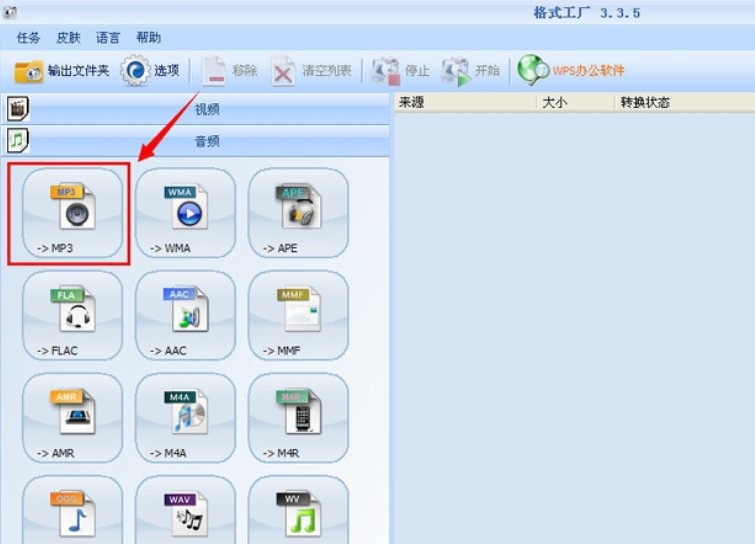Pick the -> APE audio converter

299,213
